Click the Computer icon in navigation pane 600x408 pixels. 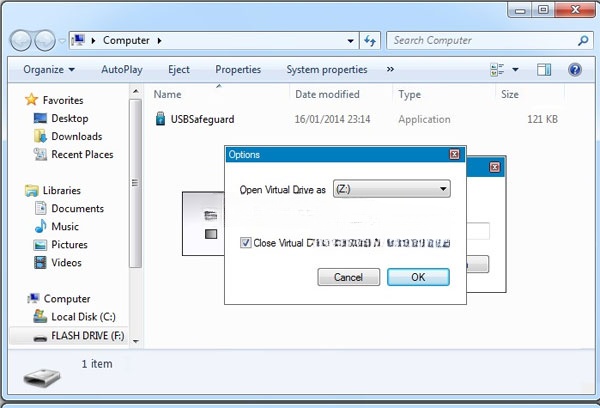point(33,298)
